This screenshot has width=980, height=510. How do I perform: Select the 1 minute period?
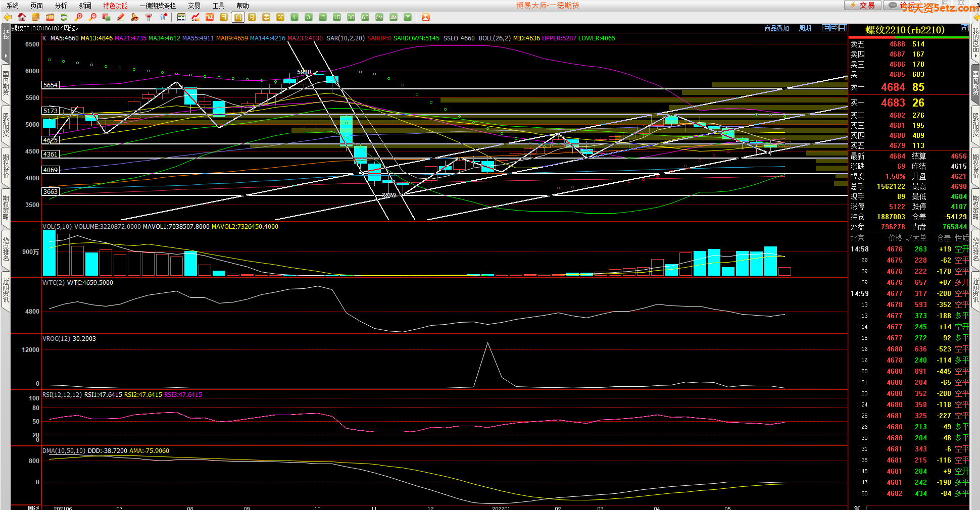click(295, 17)
